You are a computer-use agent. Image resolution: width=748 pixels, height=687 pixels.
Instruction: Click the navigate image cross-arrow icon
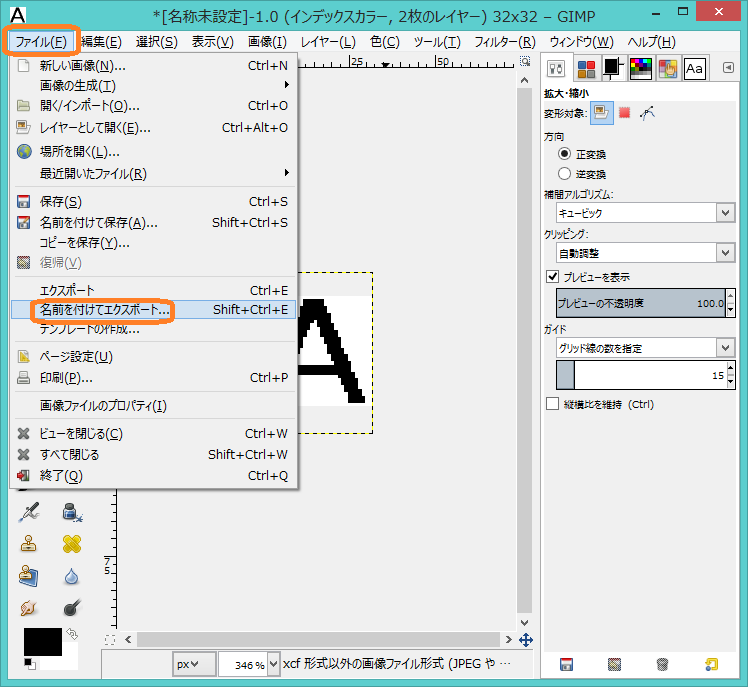click(x=525, y=640)
